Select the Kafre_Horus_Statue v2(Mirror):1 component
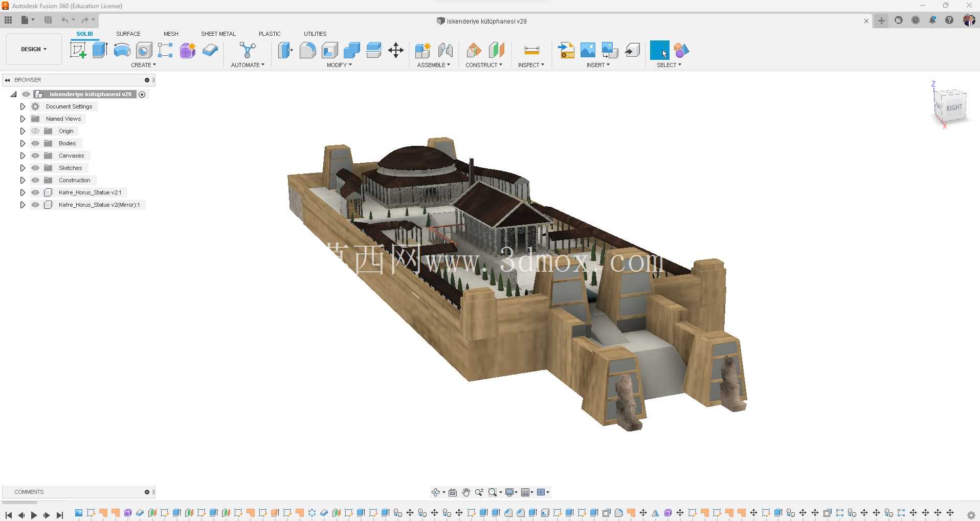Viewport: 980px width, 521px height. point(99,205)
